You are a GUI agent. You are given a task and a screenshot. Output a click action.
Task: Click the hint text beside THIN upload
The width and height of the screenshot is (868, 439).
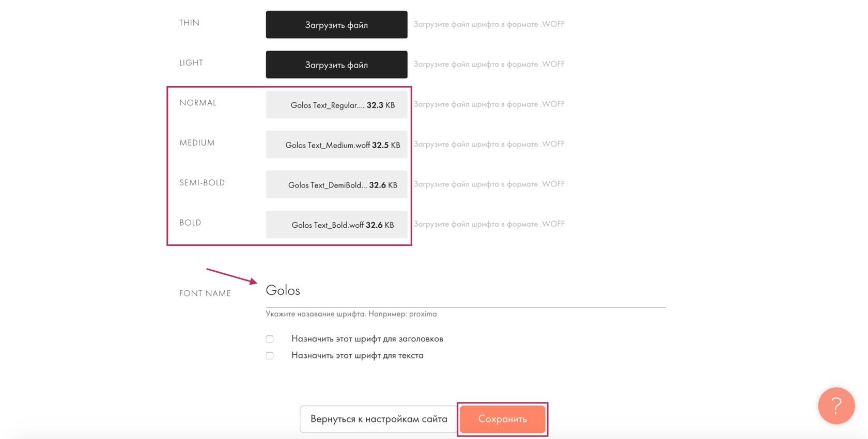pyautogui.click(x=489, y=24)
